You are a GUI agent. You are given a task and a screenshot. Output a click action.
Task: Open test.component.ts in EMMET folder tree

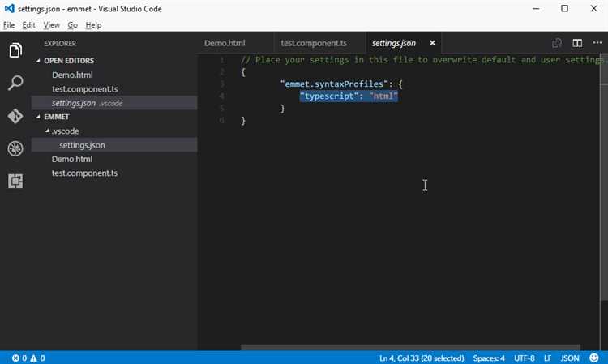84,173
